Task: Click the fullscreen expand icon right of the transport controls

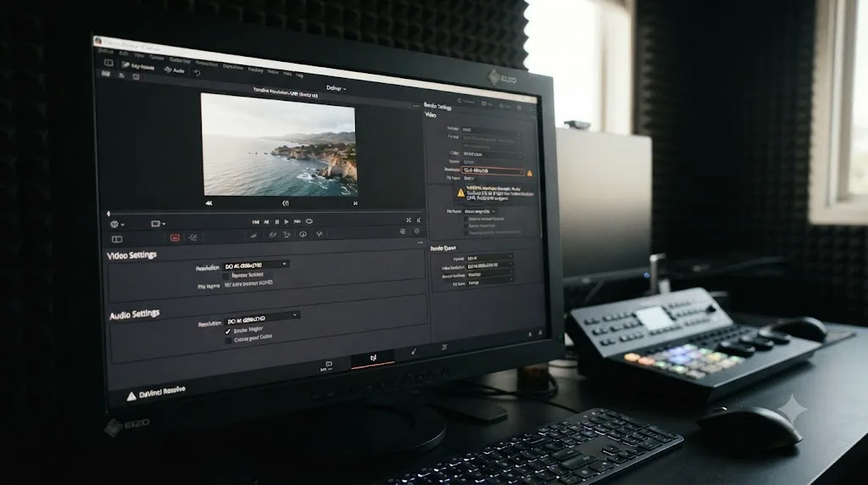Action: [409, 220]
